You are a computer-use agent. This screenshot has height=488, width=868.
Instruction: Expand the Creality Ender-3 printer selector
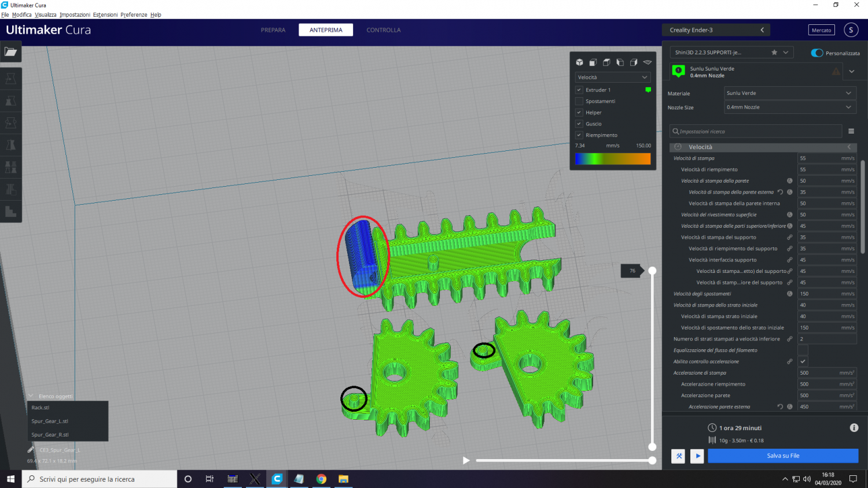click(716, 30)
